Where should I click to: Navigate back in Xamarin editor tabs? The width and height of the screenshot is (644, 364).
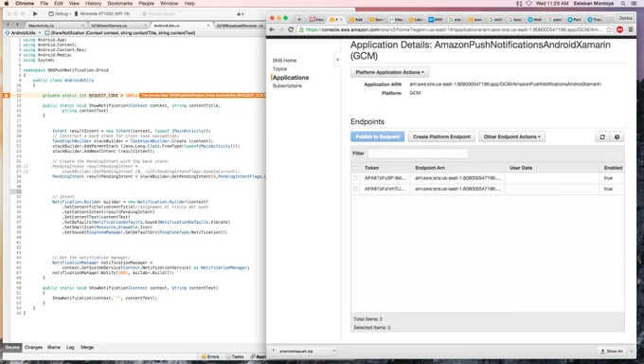(8, 25)
